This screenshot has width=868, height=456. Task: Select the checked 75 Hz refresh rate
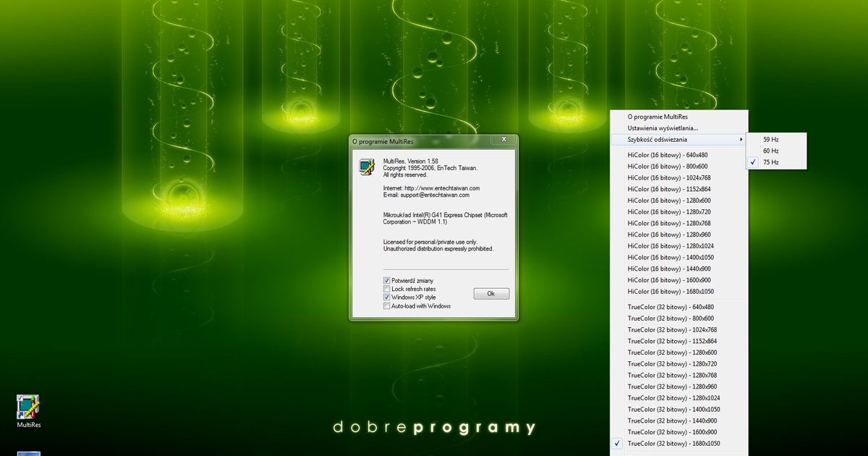pyautogui.click(x=776, y=162)
